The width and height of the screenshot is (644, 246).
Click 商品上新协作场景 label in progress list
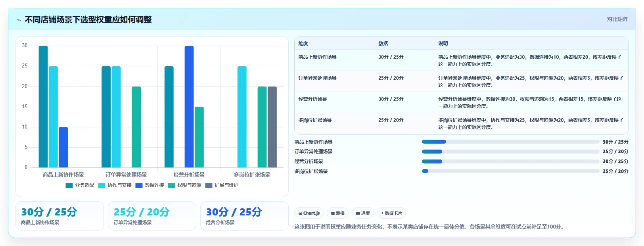pyautogui.click(x=313, y=142)
